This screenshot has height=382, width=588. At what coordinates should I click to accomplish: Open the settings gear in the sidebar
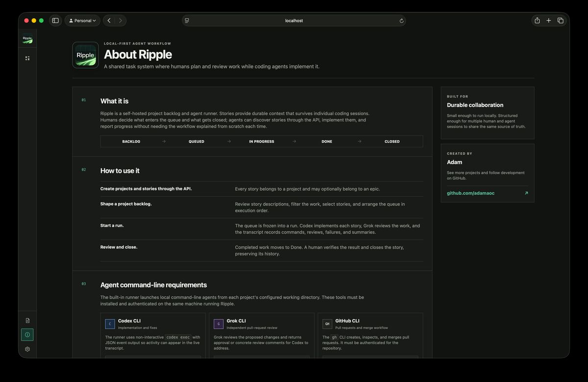coord(27,349)
